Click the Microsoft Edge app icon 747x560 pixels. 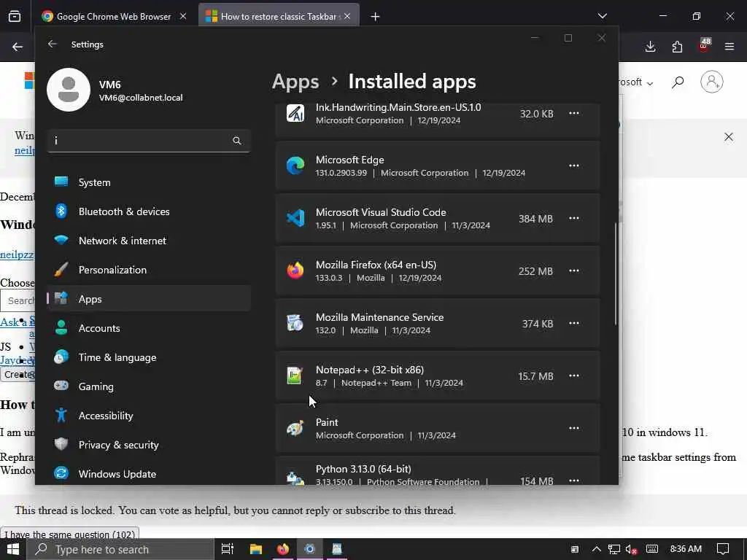[295, 166]
